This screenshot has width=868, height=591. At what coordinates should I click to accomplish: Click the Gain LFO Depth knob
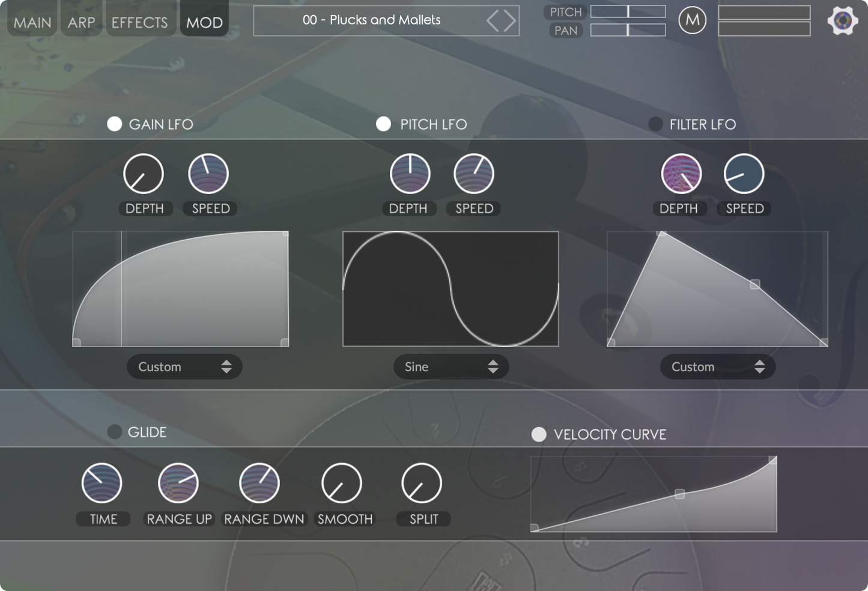point(144,174)
